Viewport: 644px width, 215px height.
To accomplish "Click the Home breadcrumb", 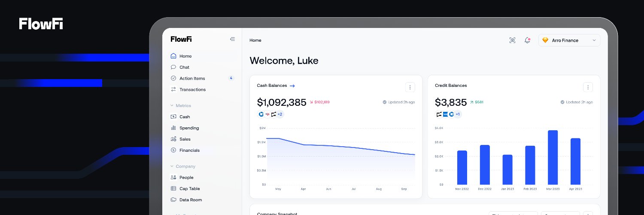I will pyautogui.click(x=255, y=40).
